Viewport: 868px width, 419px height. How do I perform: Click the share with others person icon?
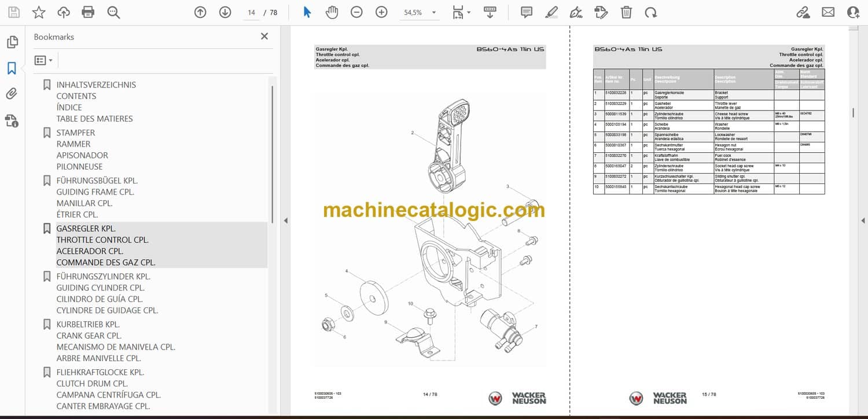click(853, 12)
